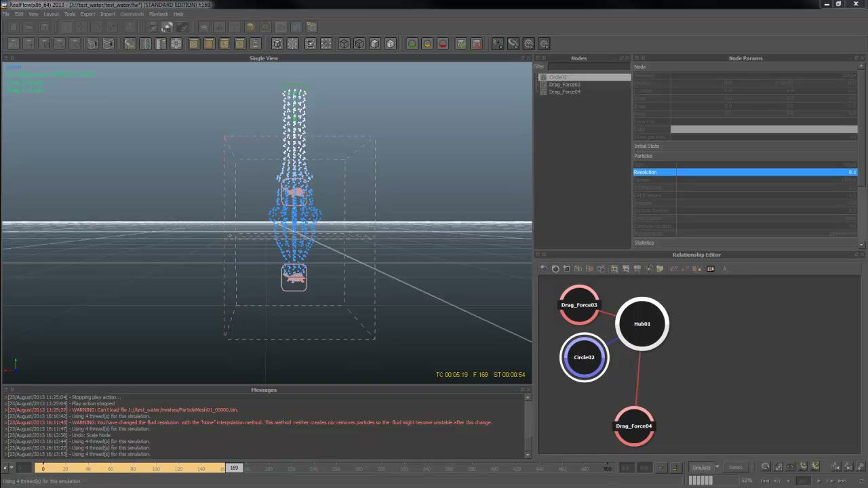The width and height of the screenshot is (868, 488).
Task: Close the Nodes panel
Action: [x=627, y=58]
